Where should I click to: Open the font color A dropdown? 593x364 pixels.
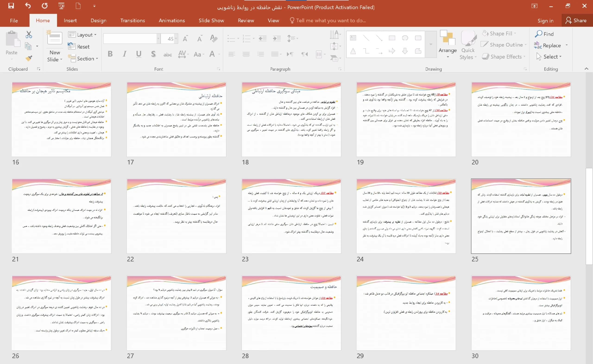point(219,54)
